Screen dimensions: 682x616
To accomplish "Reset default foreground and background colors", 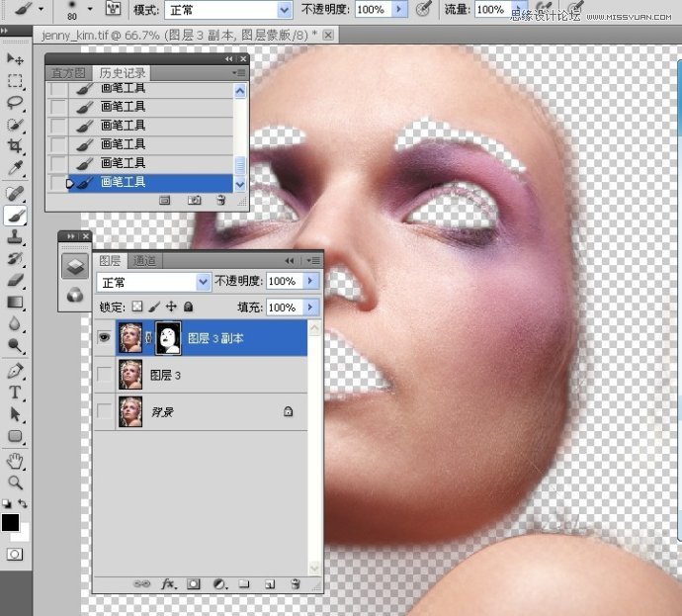I will pos(7,503).
